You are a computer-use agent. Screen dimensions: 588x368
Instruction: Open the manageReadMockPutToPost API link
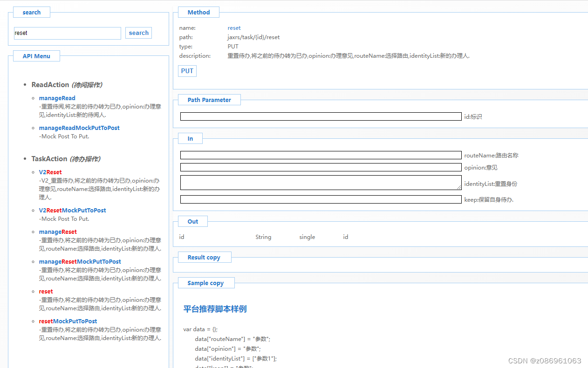click(79, 128)
